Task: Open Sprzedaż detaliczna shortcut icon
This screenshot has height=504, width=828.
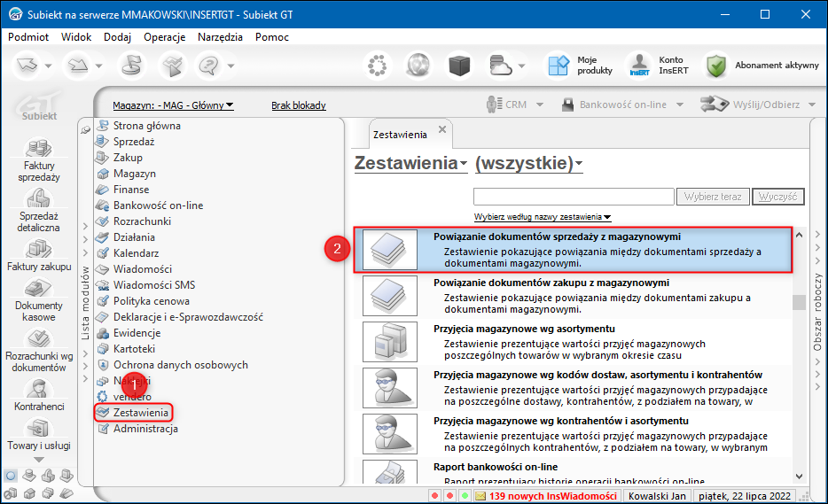Action: tap(38, 198)
